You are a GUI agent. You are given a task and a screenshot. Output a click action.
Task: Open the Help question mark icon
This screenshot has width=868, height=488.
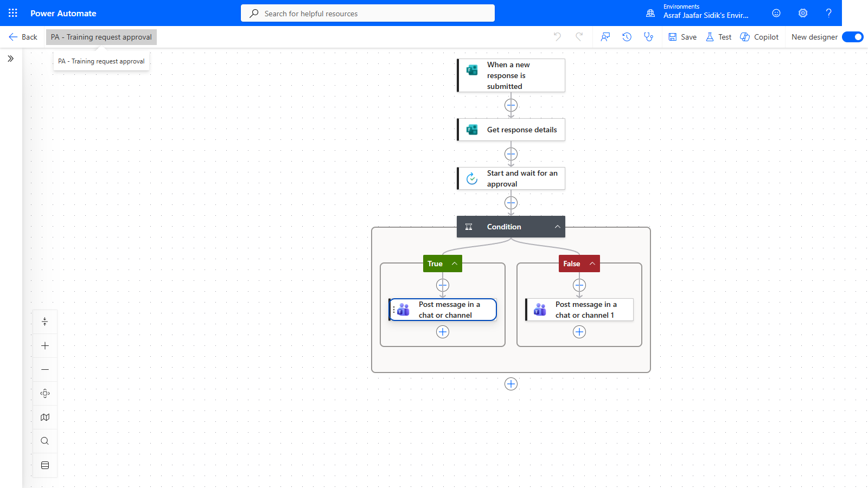828,13
